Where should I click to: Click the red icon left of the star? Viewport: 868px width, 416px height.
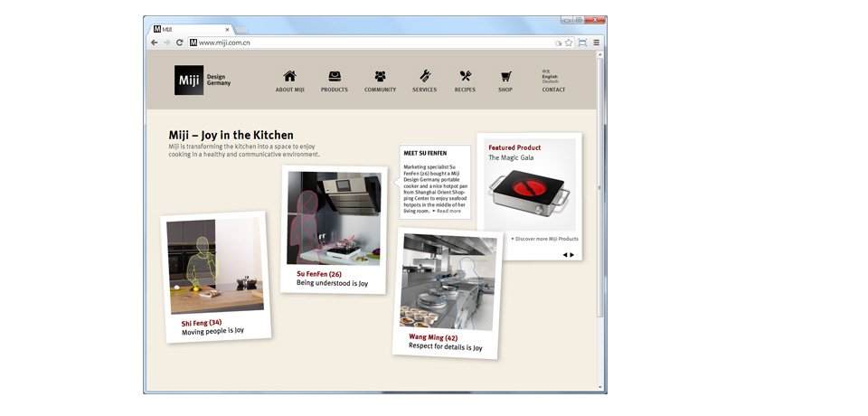click(x=558, y=43)
